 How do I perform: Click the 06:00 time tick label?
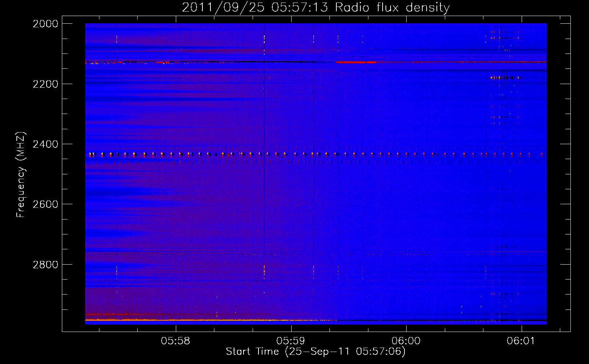click(406, 341)
